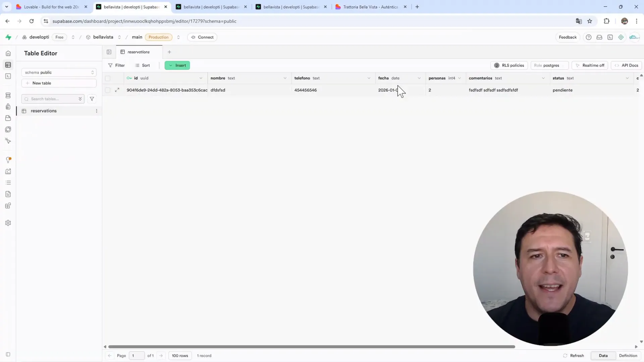Viewport: 644px width, 362px height.
Task: Open schema public dropdown
Action: tap(59, 72)
